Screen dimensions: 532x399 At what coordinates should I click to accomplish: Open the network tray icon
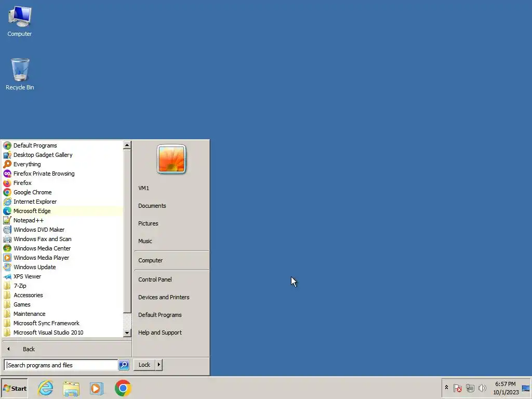click(x=470, y=388)
